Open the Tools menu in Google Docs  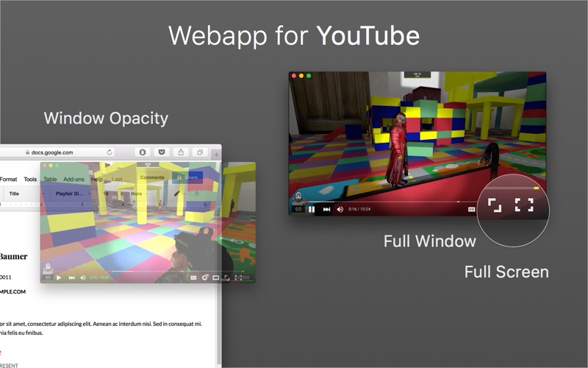[30, 179]
